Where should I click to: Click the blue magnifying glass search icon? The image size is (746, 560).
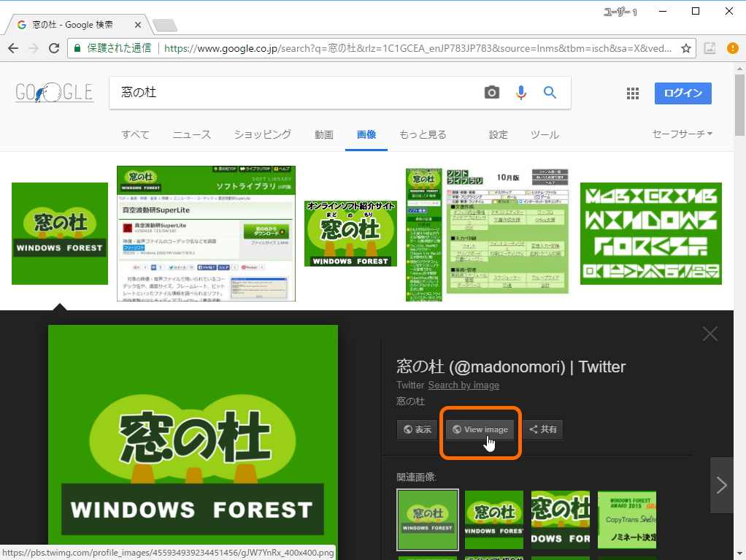tap(550, 93)
